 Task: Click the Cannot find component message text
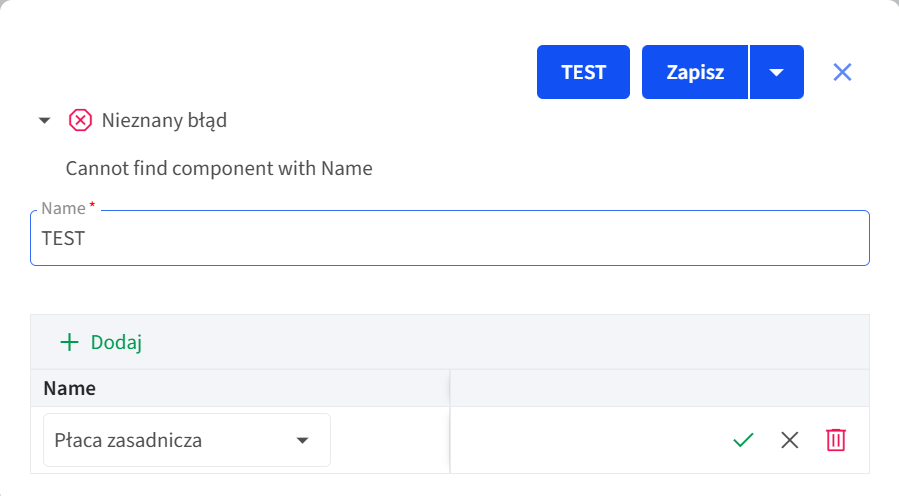219,169
